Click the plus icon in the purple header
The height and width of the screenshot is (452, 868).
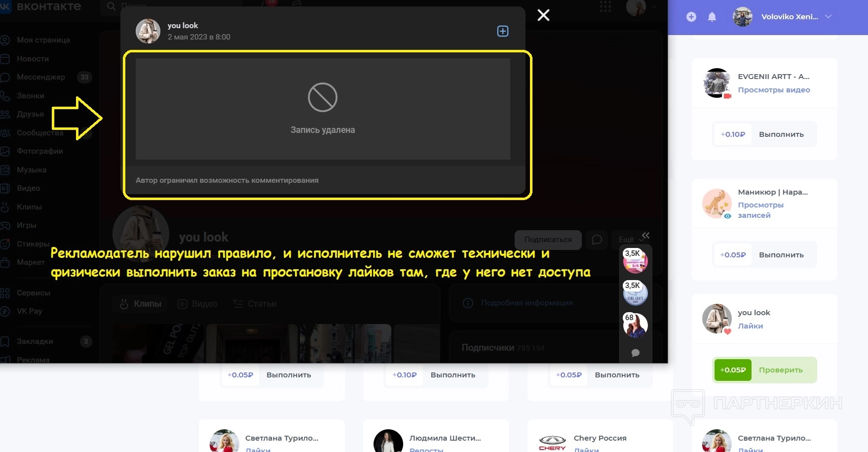(691, 17)
